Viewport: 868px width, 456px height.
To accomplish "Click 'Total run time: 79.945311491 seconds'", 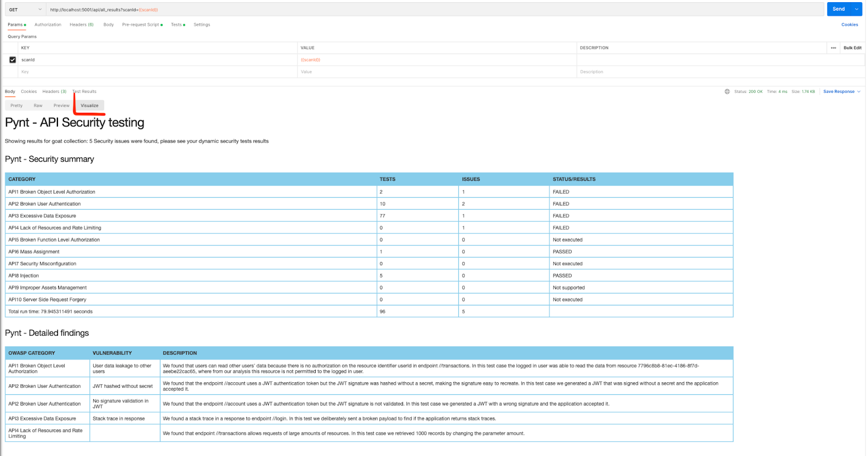I will (50, 311).
